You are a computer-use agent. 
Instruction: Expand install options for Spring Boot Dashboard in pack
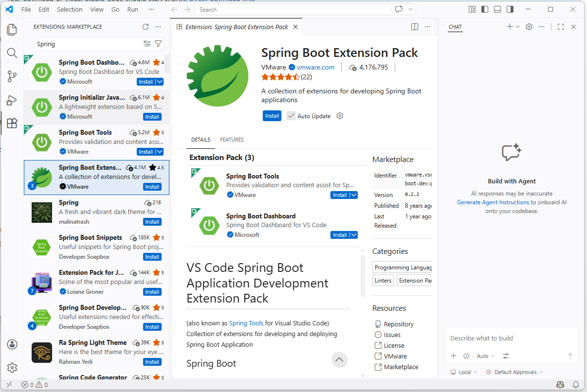click(354, 235)
